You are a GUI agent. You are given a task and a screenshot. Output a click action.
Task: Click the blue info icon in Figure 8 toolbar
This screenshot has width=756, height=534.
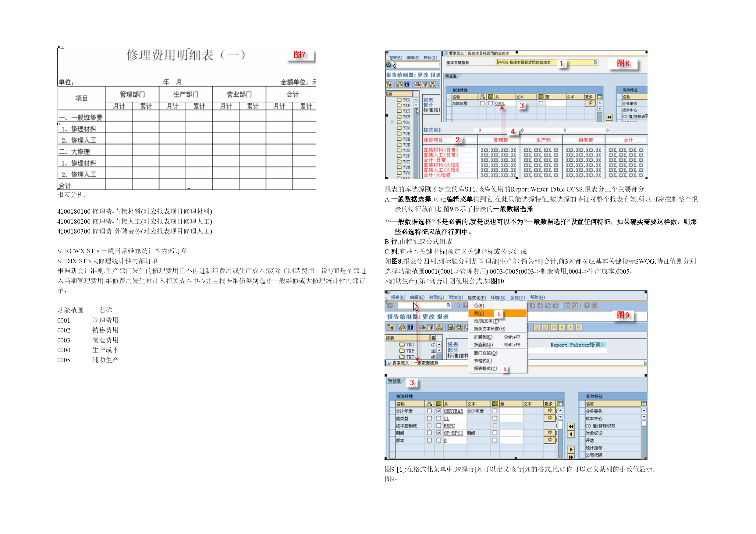coord(407,85)
